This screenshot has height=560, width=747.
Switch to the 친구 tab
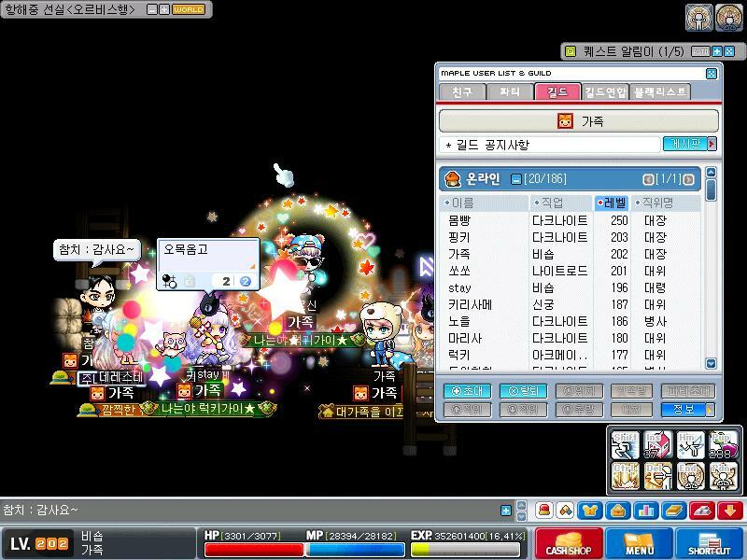(x=462, y=91)
